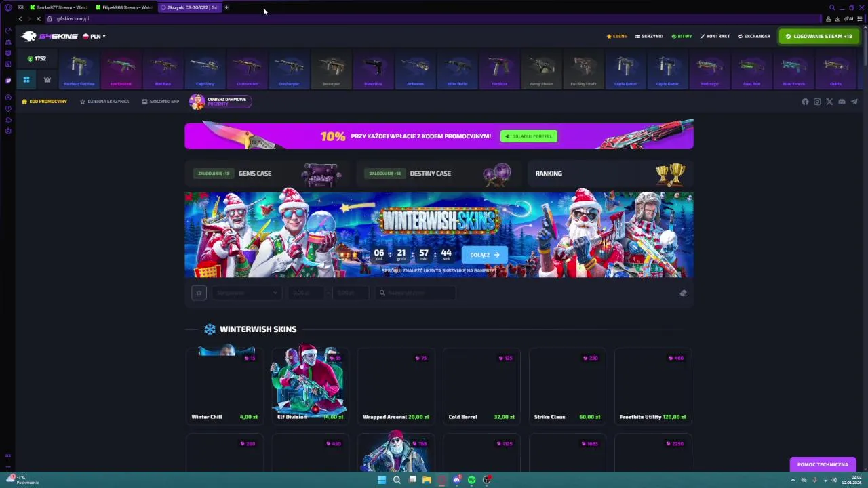This screenshot has height=488, width=868.
Task: Open the Frostbite Utility case
Action: (x=653, y=386)
